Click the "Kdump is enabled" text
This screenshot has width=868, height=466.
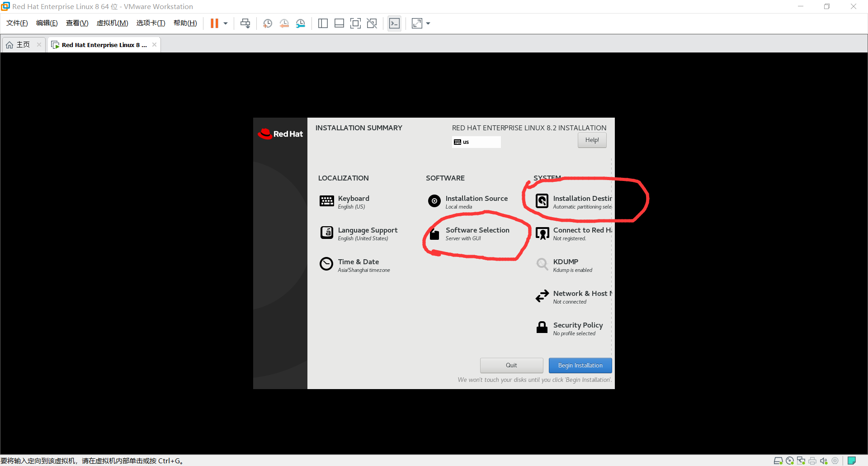(x=573, y=270)
